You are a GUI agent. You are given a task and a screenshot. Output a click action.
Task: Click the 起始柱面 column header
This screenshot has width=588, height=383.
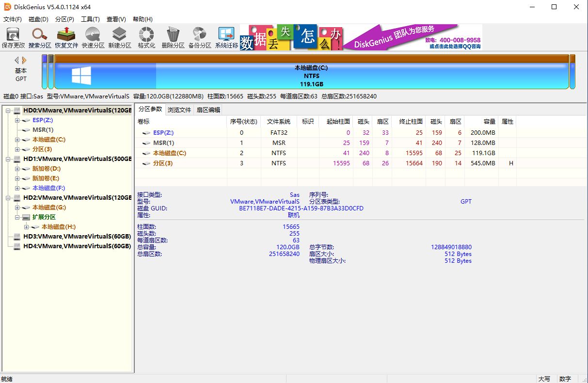point(336,122)
